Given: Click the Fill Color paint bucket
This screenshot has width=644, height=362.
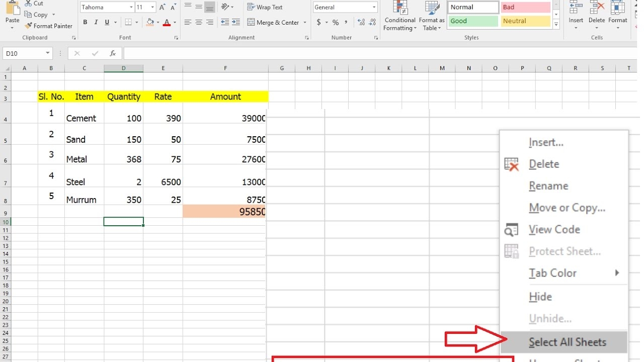Looking at the screenshot, I should (150, 23).
